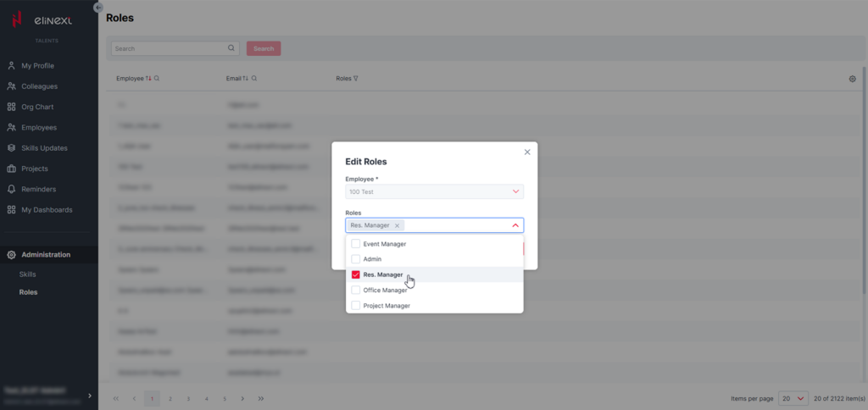This screenshot has height=410, width=868.
Task: Click the Employee column search icon
Action: [157, 79]
